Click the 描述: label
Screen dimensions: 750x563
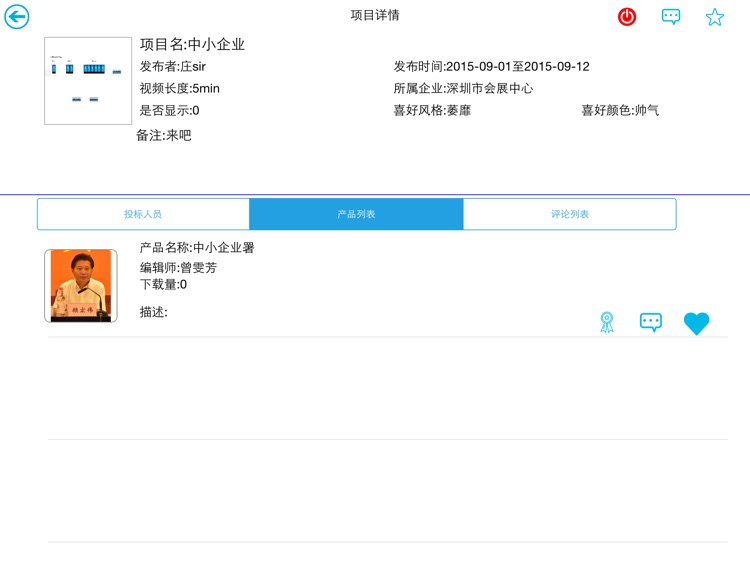click(154, 312)
